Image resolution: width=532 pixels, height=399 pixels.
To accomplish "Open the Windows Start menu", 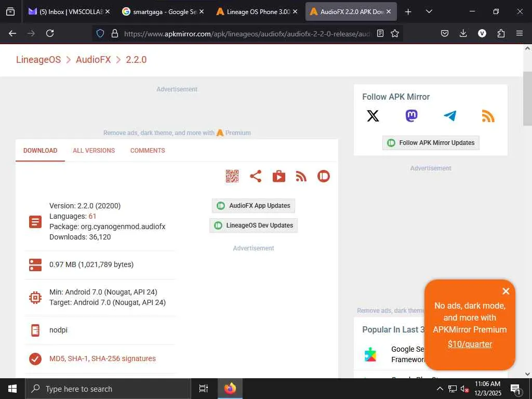I will (12, 389).
